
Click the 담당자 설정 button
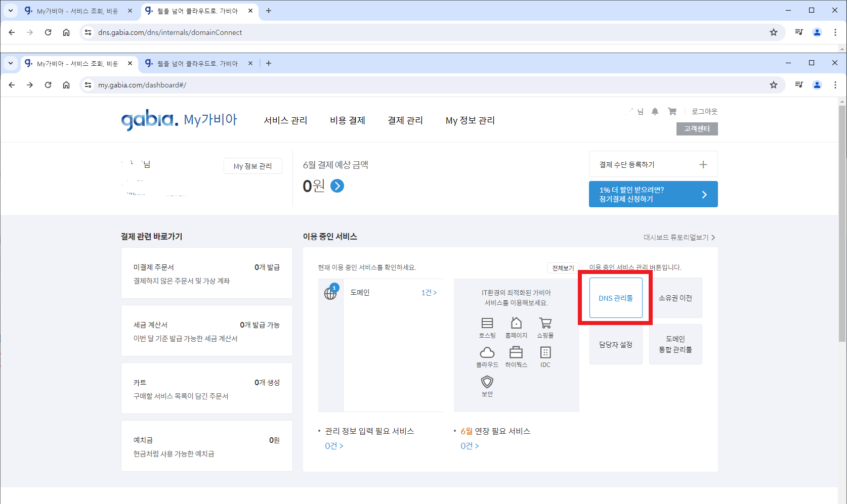coord(616,344)
